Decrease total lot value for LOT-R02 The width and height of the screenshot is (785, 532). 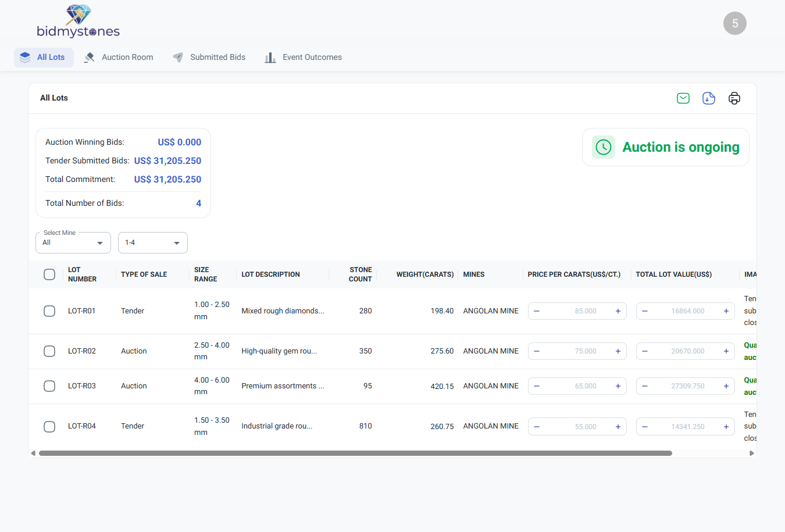(x=645, y=351)
